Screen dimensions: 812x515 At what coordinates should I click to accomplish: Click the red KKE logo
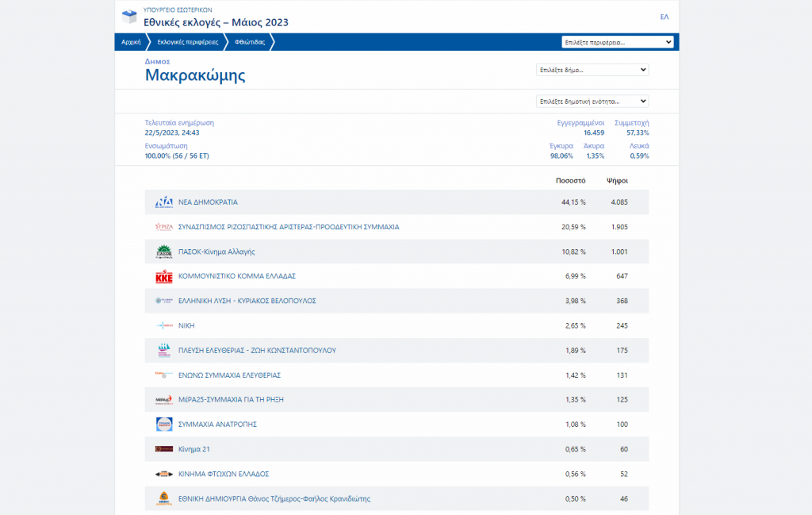point(164,276)
